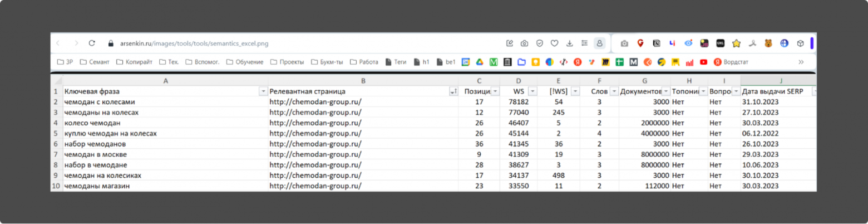Select the documents value 112000
The height and width of the screenshot is (224, 868).
pyautogui.click(x=644, y=186)
